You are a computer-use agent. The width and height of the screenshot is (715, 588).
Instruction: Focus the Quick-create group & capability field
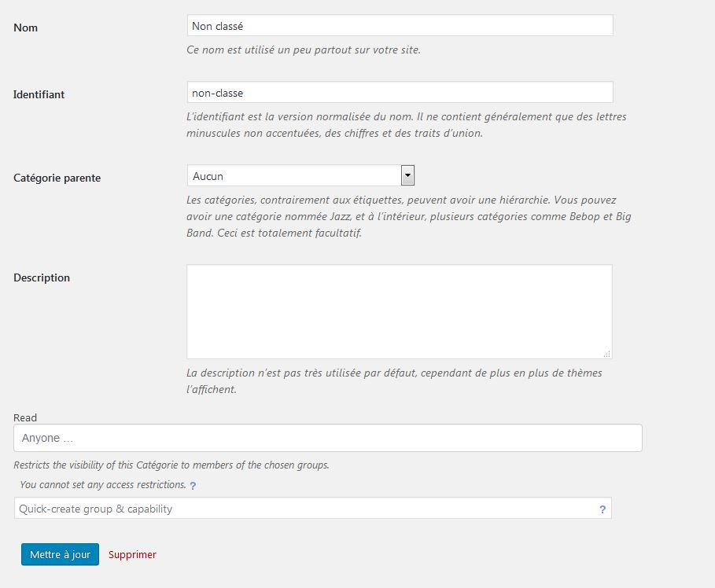pyautogui.click(x=305, y=509)
